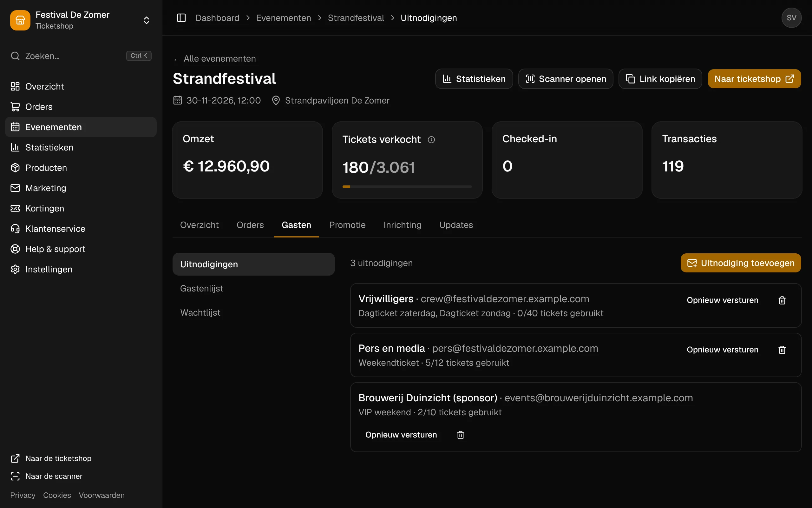Toggle the sidebar panel icon
812x508 pixels.
[x=181, y=18]
